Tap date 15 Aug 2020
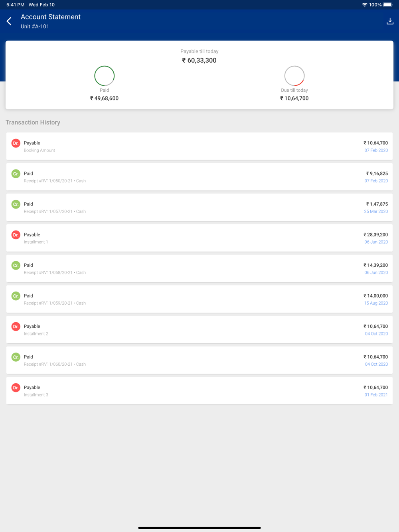The height and width of the screenshot is (532, 399). (x=376, y=303)
